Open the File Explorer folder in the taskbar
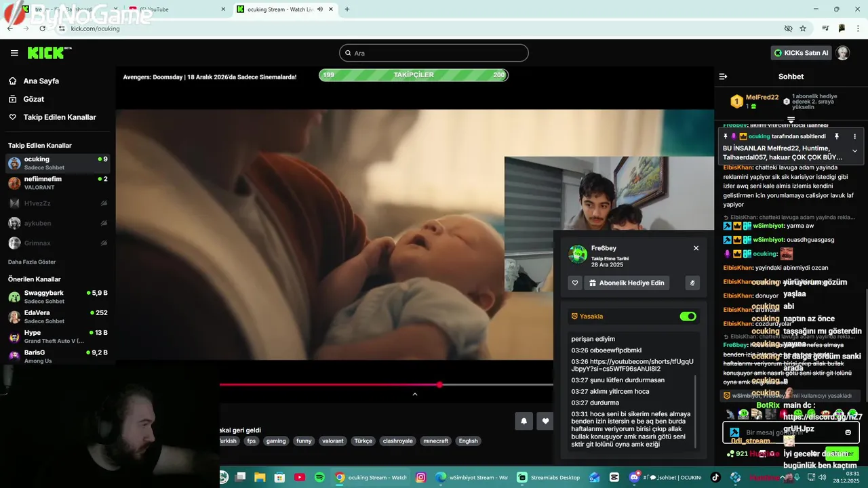 tap(260, 477)
